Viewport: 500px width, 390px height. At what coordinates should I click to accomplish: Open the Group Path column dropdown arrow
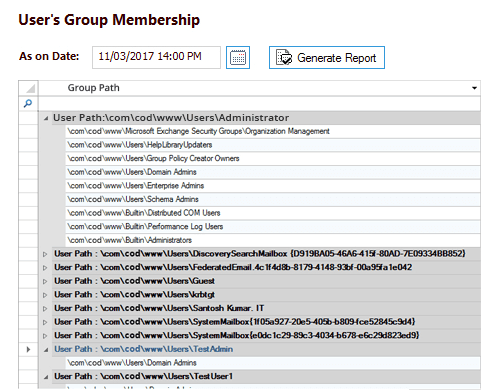[474, 88]
